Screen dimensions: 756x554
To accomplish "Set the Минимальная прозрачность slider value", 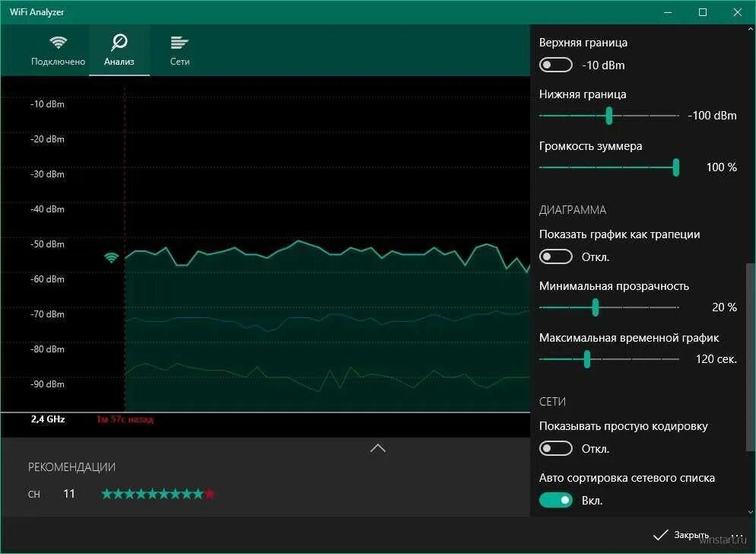I will (x=596, y=307).
